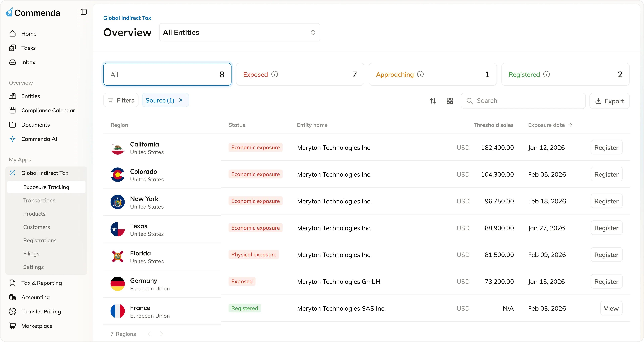This screenshot has width=644, height=342.
Task: Open Filings submenu item
Action: pyautogui.click(x=31, y=253)
